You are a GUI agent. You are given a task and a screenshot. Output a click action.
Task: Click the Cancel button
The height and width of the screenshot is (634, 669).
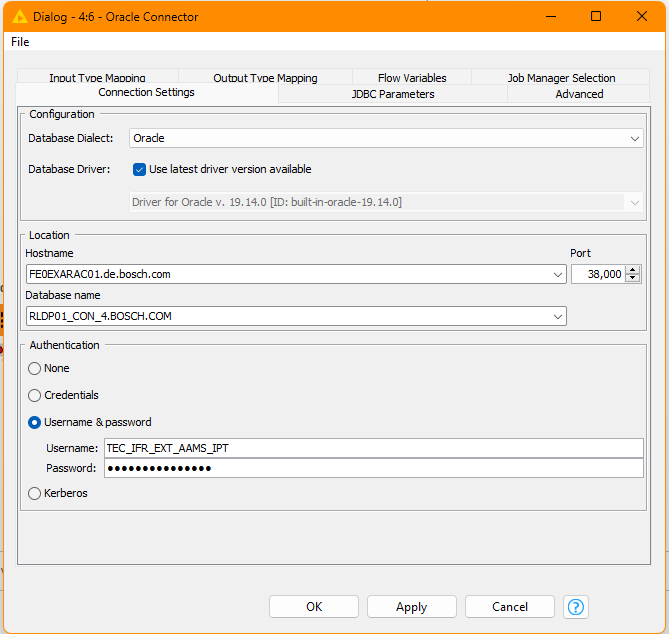pyautogui.click(x=509, y=607)
